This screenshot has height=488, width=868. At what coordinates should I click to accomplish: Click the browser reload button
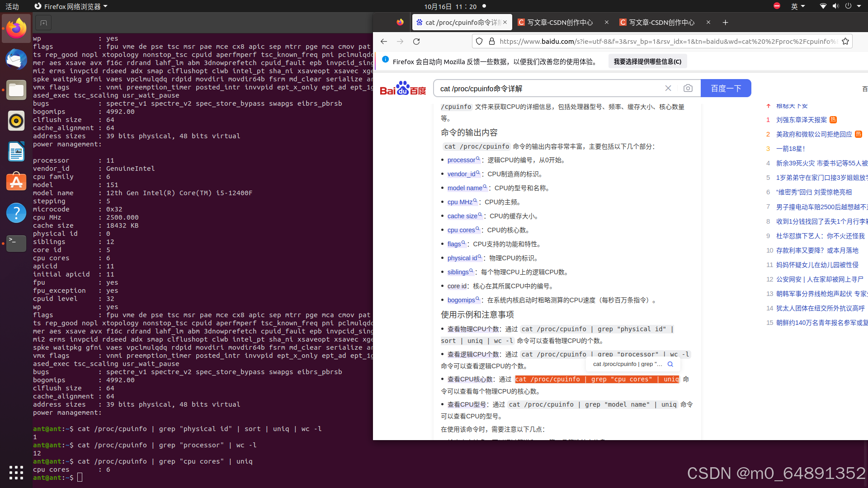(416, 42)
